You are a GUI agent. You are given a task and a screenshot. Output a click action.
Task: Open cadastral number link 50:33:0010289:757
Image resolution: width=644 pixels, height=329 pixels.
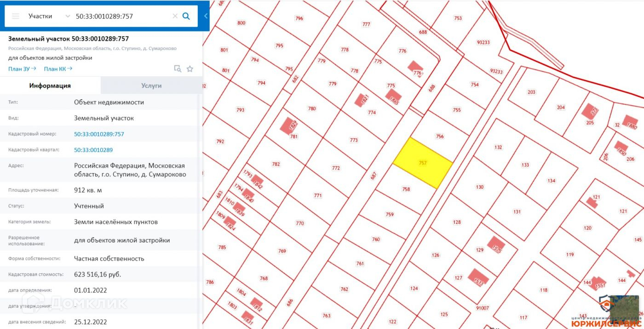[x=99, y=134]
